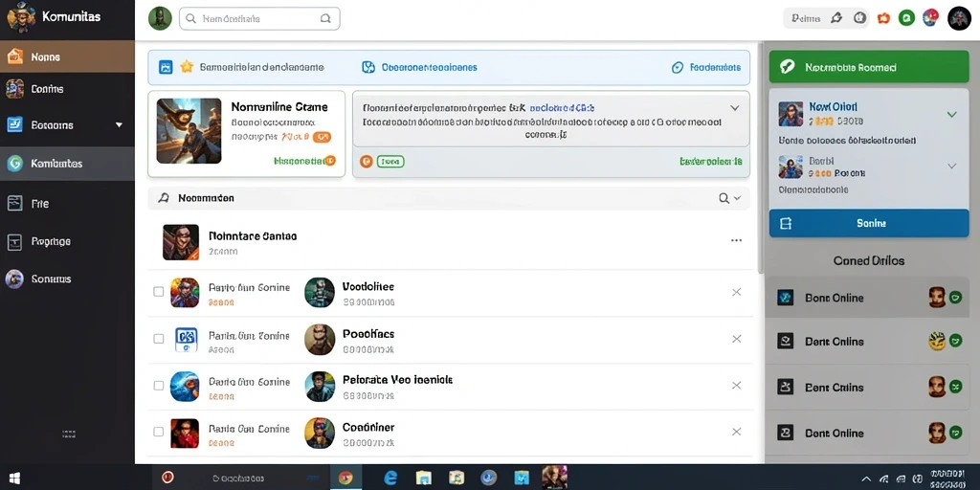
Task: Expand the Doobl entry chevron
Action: (x=952, y=166)
